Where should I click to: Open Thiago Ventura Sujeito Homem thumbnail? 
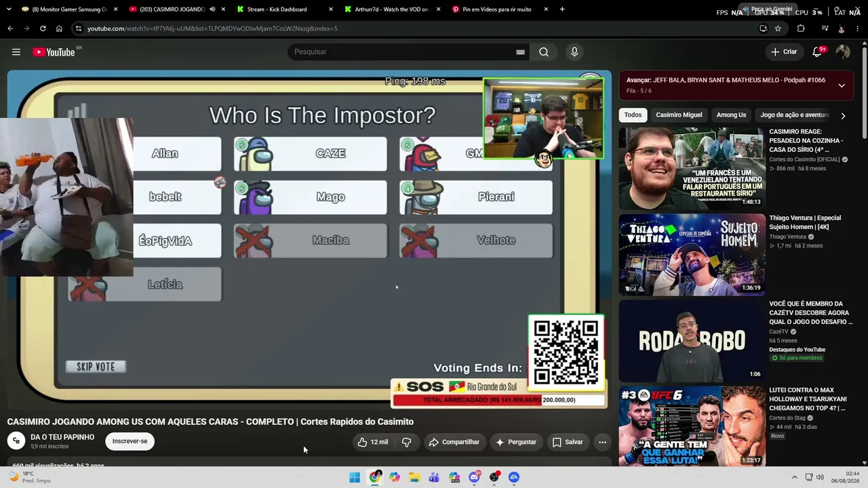pos(692,255)
